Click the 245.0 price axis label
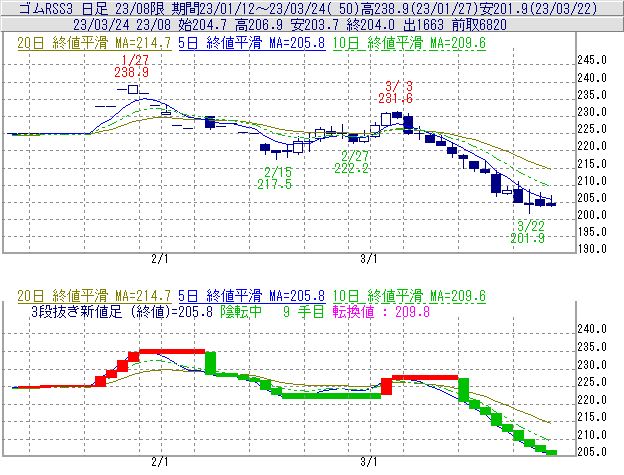 (592, 60)
